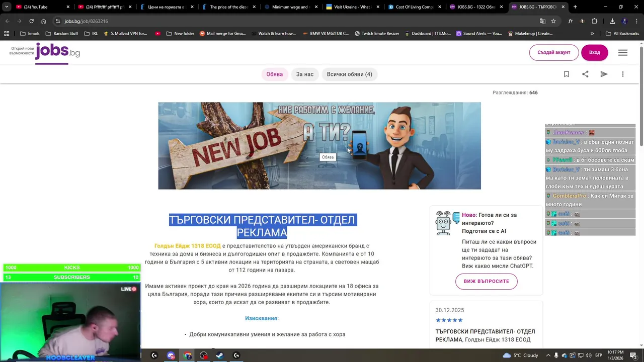The height and width of the screenshot is (362, 644).
Task: Click the taskbar clock 10:17 PM
Action: 615,355
